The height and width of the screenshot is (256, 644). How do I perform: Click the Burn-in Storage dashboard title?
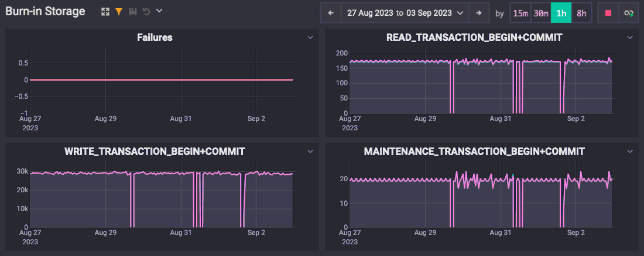pyautogui.click(x=45, y=12)
